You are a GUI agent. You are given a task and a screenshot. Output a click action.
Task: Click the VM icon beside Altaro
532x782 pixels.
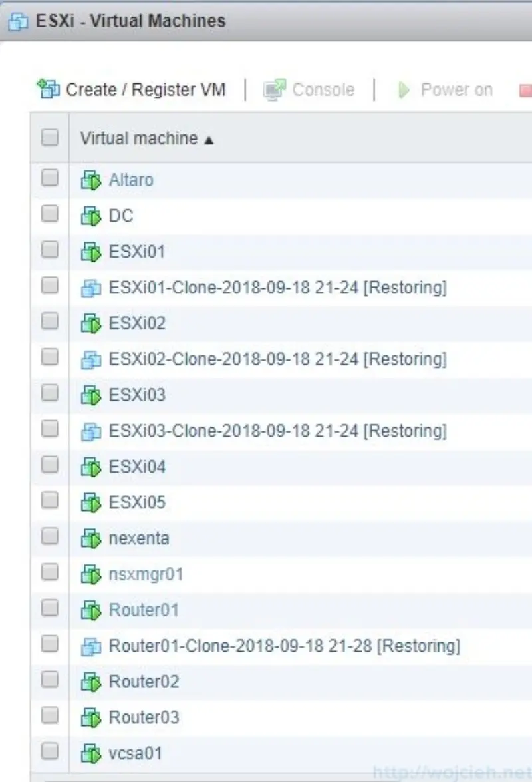(x=90, y=179)
